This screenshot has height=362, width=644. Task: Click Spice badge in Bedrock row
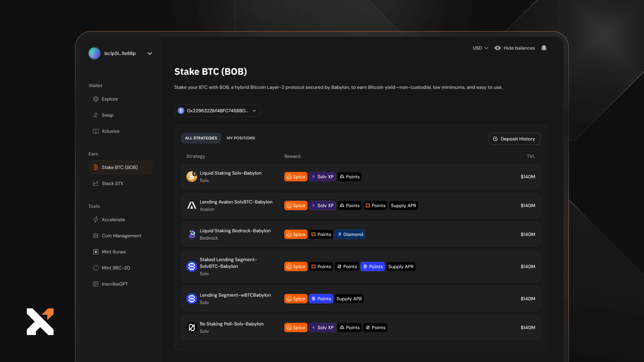pos(296,234)
